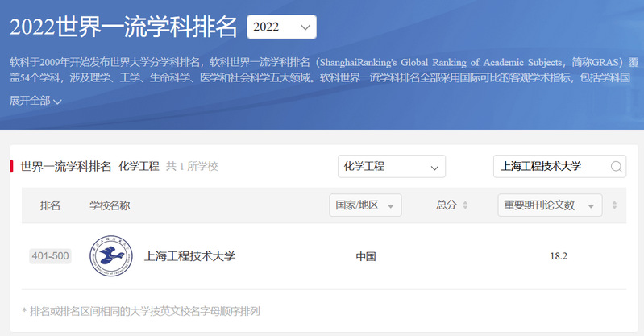Screen dimensions: 644x336
Task: Click the school search input field
Action: click(551, 167)
